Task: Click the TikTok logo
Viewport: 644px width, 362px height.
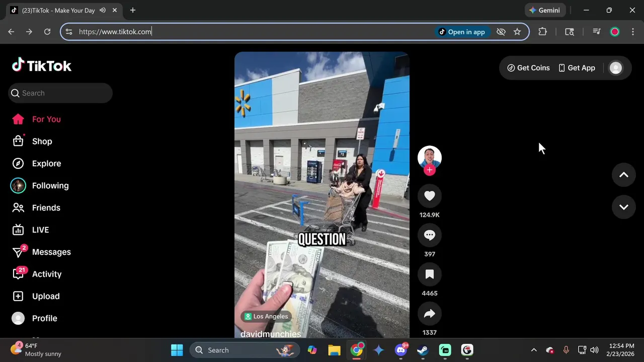Action: pos(42,65)
